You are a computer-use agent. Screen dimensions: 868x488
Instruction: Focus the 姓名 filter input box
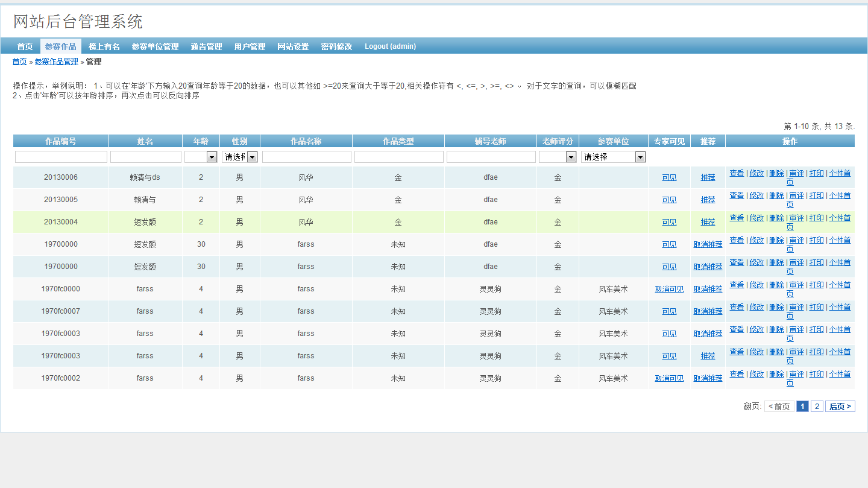pos(145,157)
